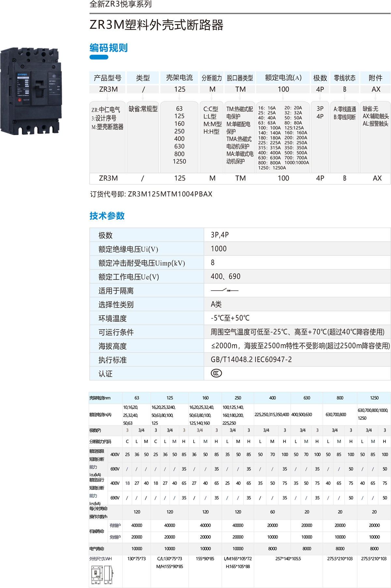Click the 适用于隔离 row label
This screenshot has height=588, width=391.
[116, 291]
